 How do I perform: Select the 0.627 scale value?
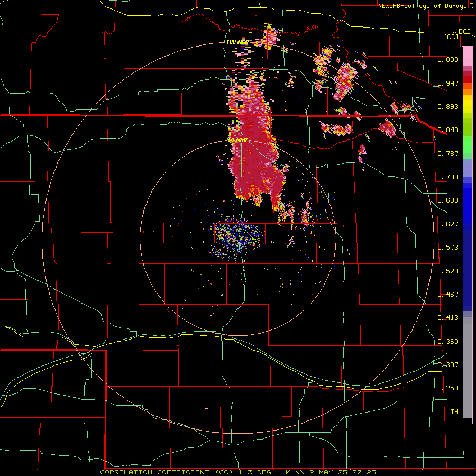click(x=448, y=224)
